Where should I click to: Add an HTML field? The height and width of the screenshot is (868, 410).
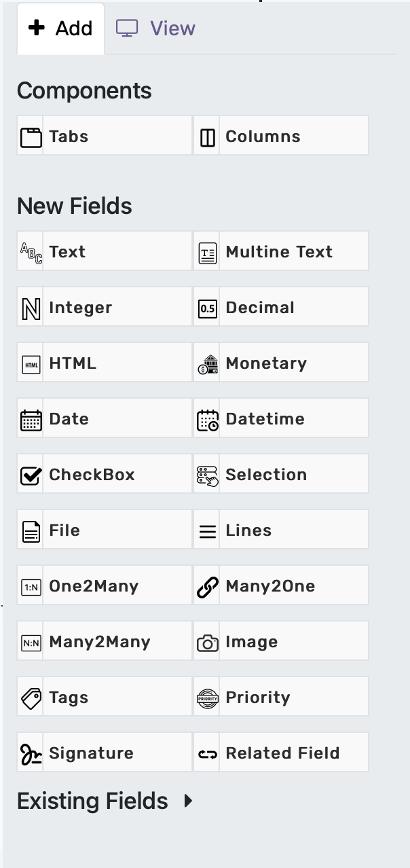coord(105,363)
